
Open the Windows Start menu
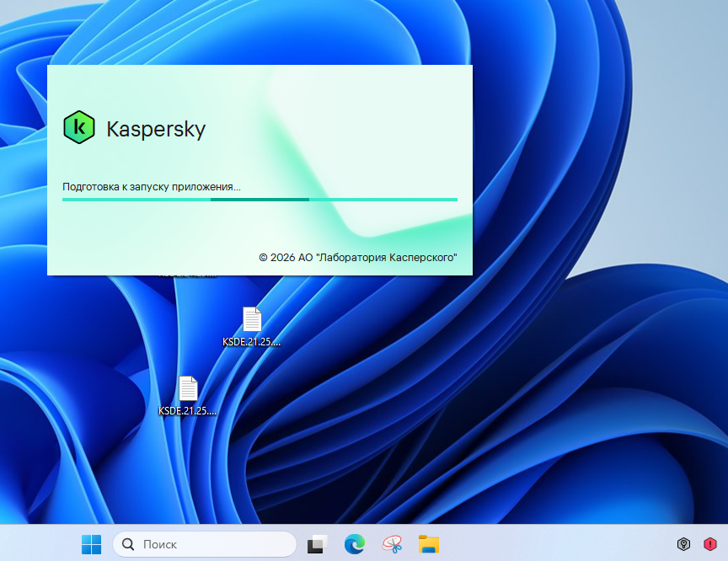(x=92, y=544)
